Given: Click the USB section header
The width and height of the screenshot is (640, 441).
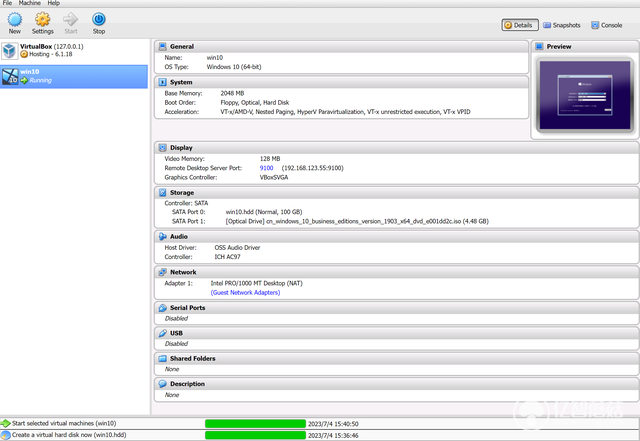Looking at the screenshot, I should pos(396,333).
